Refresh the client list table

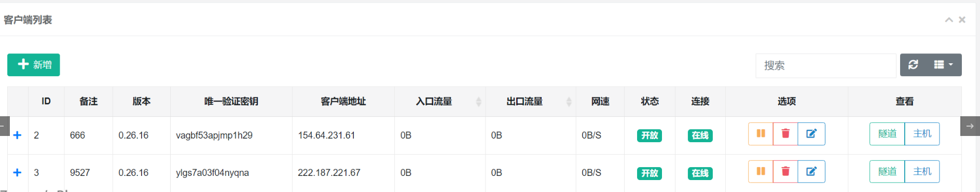point(913,65)
